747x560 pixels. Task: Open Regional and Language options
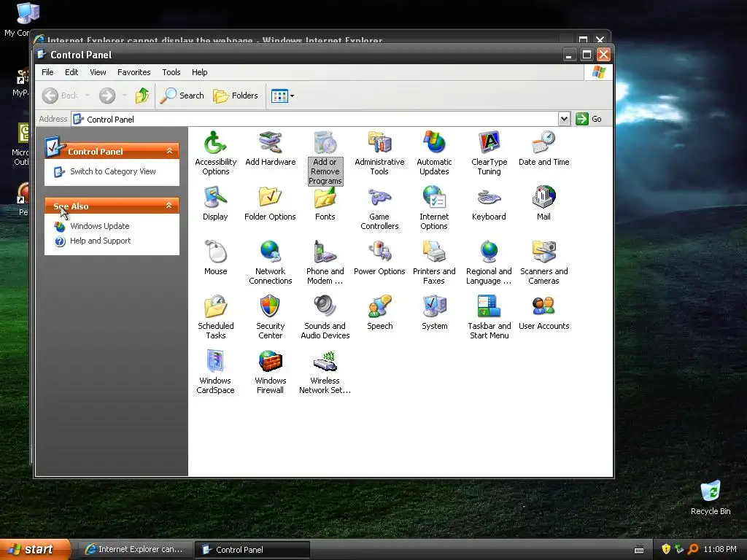click(489, 252)
